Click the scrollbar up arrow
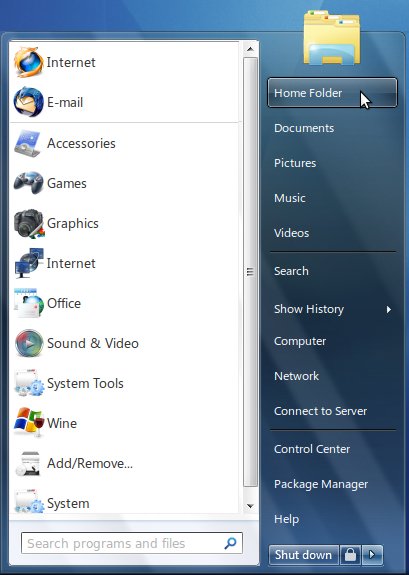Viewport: 409px width, 575px height. [x=250, y=49]
